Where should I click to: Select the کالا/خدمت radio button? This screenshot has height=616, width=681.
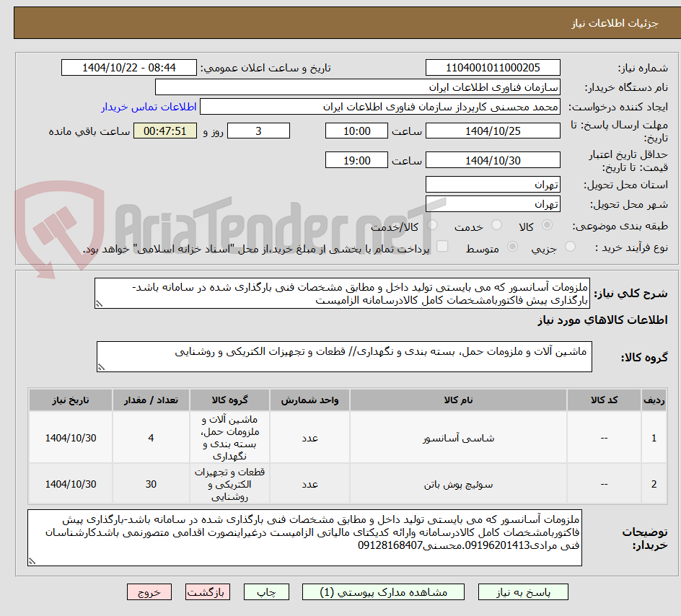432,225
